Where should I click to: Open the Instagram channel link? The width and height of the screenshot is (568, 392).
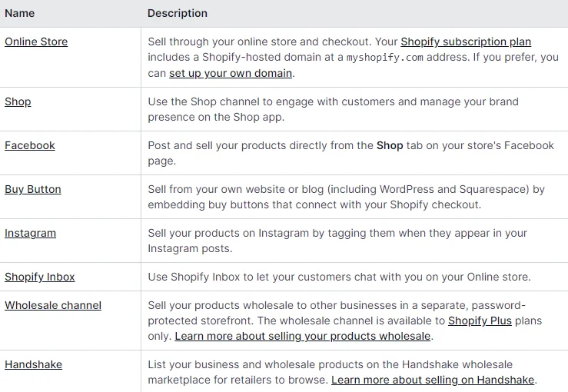click(31, 234)
